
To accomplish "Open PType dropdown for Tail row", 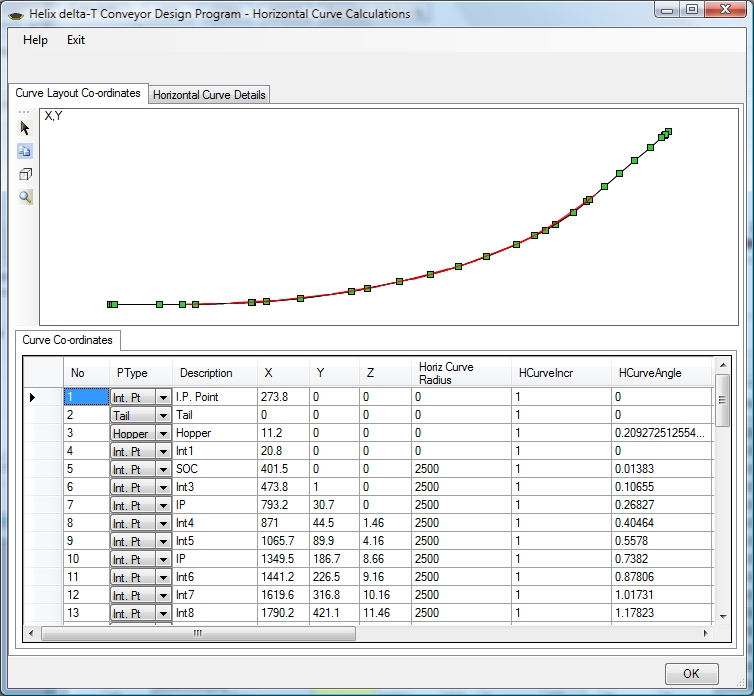I will (x=163, y=416).
